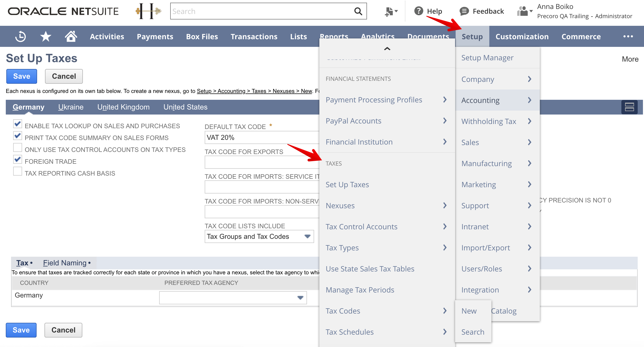Go to the Home dashboard icon
Screen dimensions: 644x347
71,36
